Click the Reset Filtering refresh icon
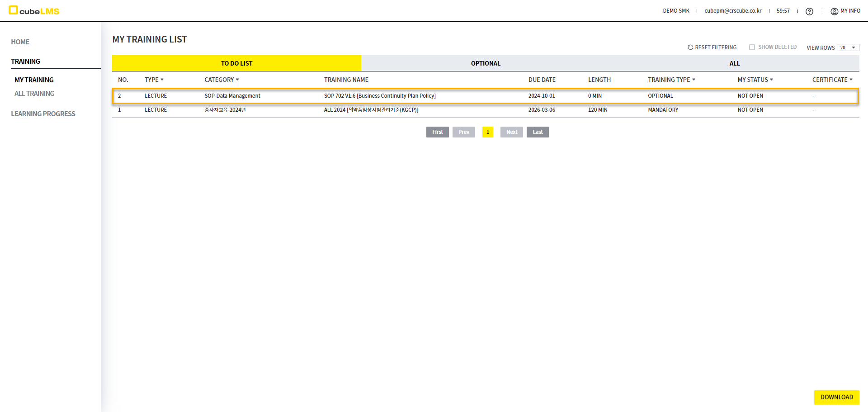 [690, 47]
